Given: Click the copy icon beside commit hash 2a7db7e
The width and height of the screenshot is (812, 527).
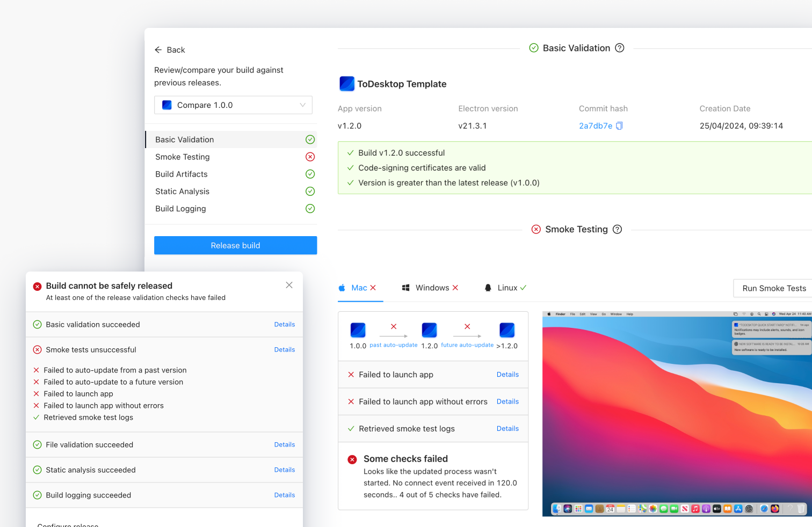Looking at the screenshot, I should [620, 126].
